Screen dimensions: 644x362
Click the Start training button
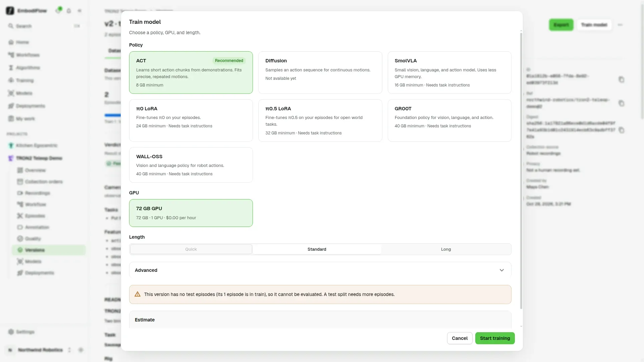click(495, 338)
